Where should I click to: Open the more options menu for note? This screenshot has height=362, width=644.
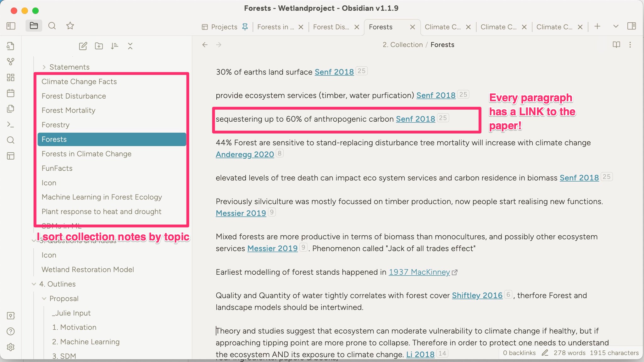(x=630, y=45)
